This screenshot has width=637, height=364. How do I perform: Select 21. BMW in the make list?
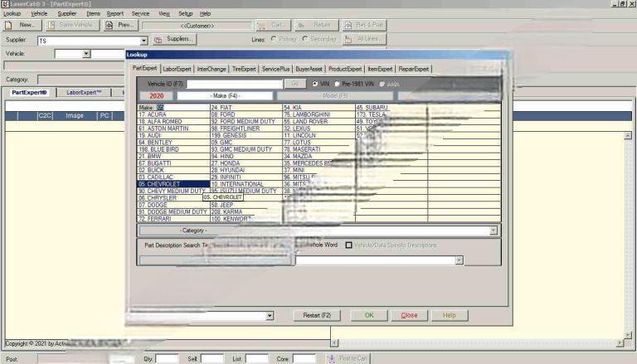[173, 156]
